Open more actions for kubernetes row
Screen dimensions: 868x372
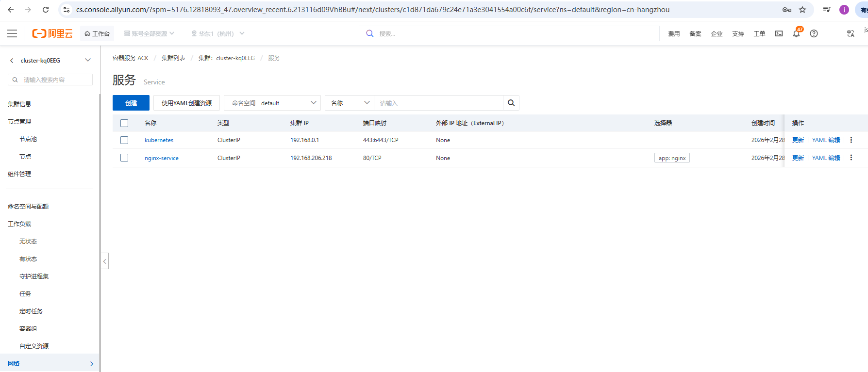(851, 140)
